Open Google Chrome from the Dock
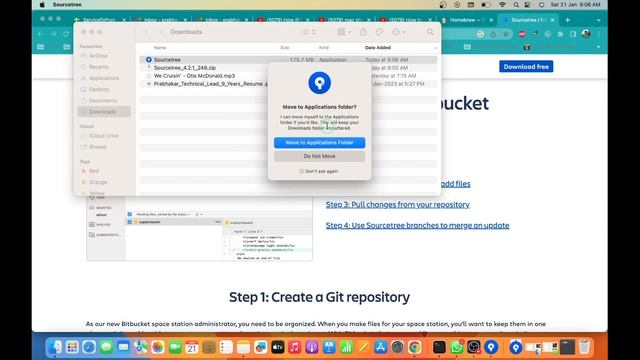 [415, 347]
